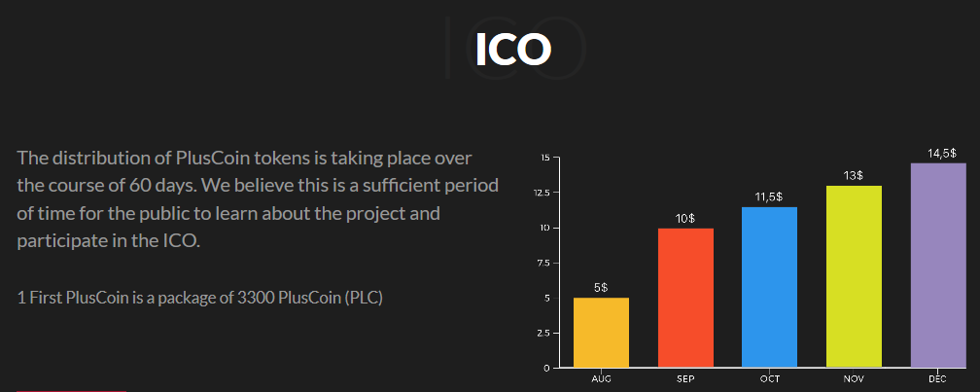The image size is (980, 392).
Task: Click the OCT axis label
Action: pyautogui.click(x=770, y=379)
